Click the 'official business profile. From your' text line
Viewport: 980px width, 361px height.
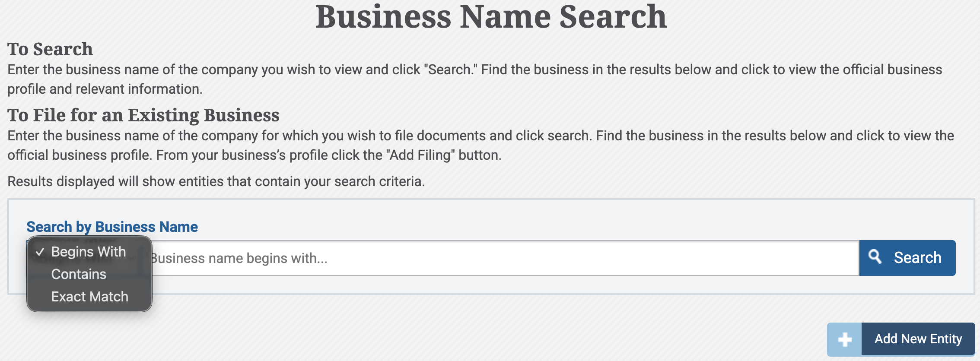pos(255,155)
